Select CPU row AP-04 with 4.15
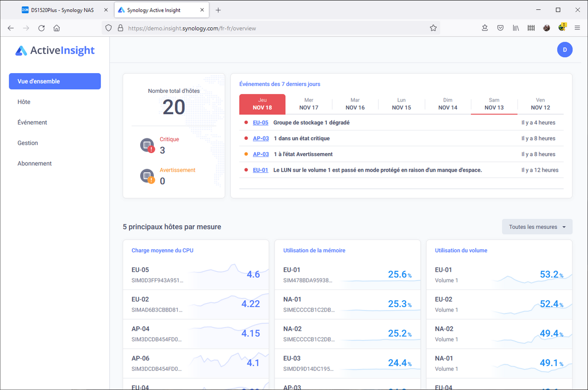The image size is (588, 390). point(196,334)
